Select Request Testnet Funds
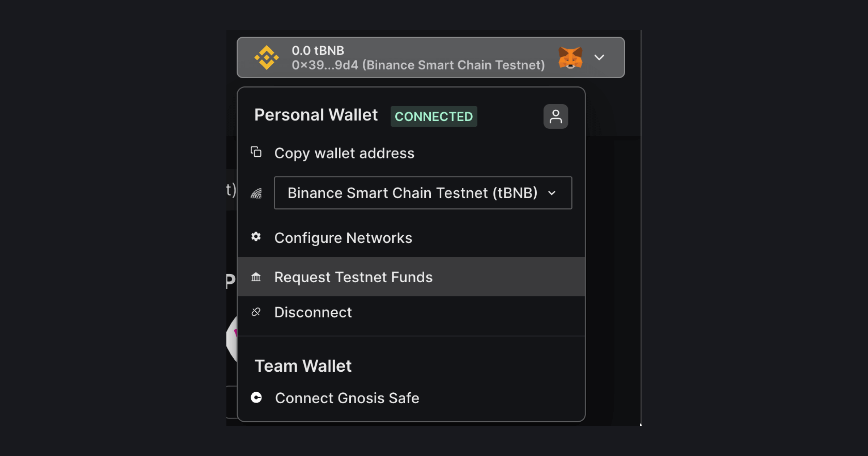868x456 pixels. (353, 277)
